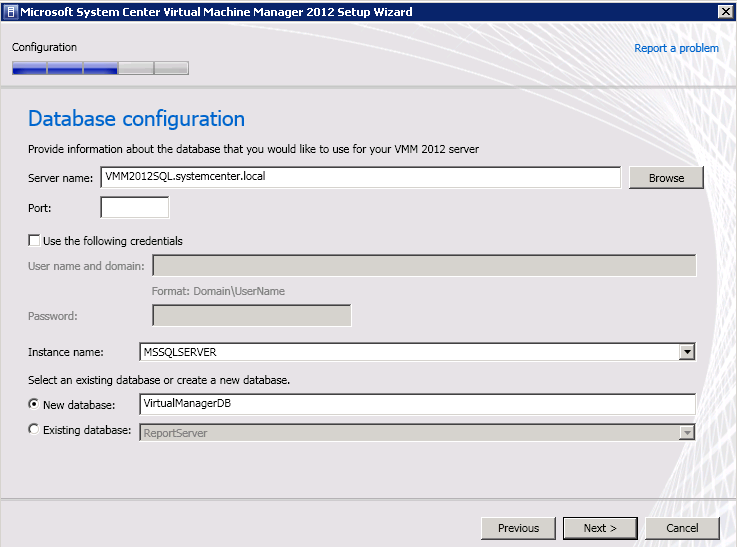
Task: Proceed with the Next button
Action: [600, 528]
